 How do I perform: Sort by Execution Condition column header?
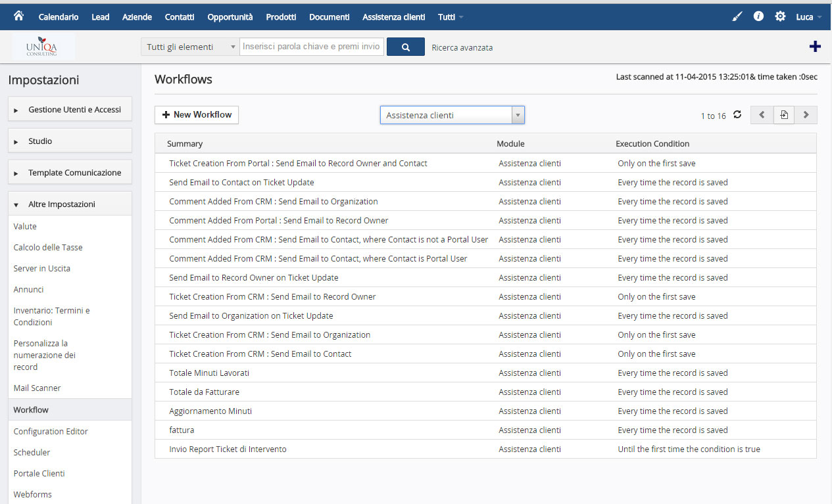pyautogui.click(x=652, y=144)
